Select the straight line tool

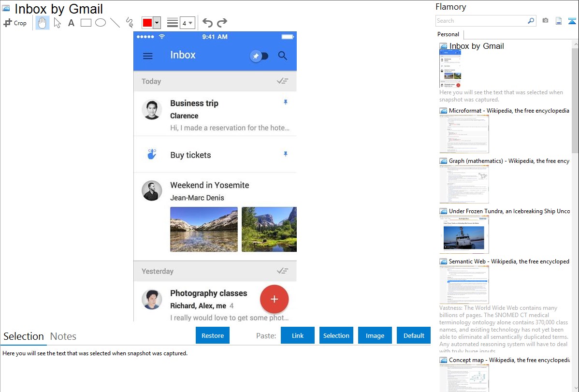[x=115, y=23]
